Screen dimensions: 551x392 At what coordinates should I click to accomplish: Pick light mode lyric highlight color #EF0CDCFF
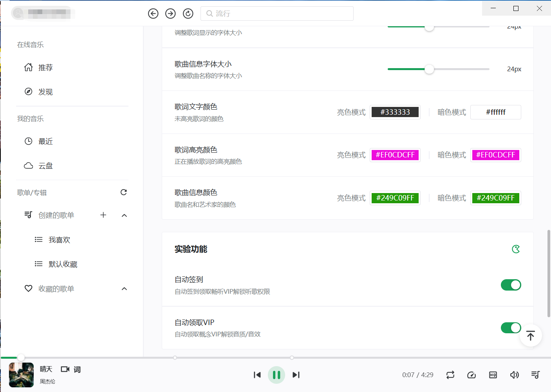point(395,155)
